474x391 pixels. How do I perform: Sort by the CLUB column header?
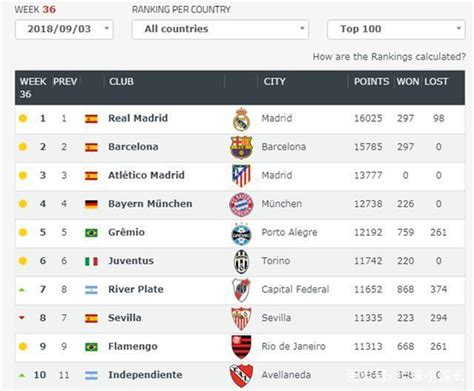[x=121, y=81]
